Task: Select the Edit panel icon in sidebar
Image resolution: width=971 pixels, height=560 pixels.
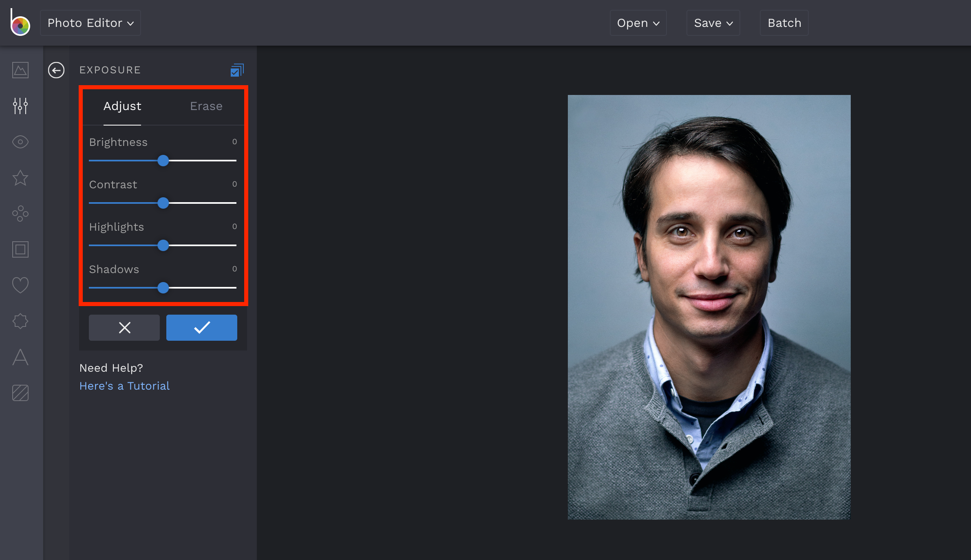Action: (x=20, y=70)
